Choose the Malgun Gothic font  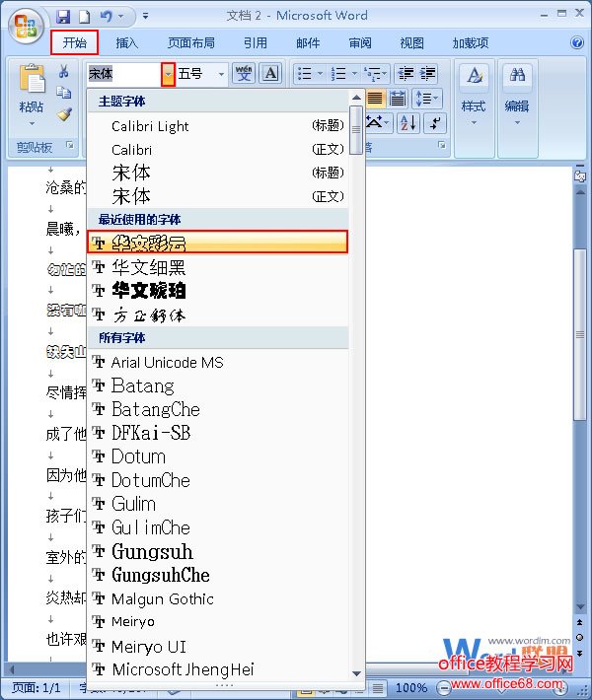[x=218, y=598]
